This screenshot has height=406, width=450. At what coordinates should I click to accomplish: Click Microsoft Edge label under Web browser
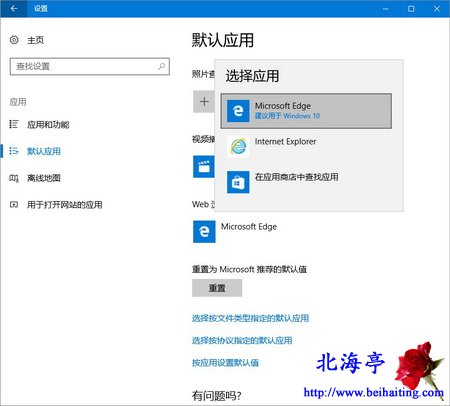point(249,227)
